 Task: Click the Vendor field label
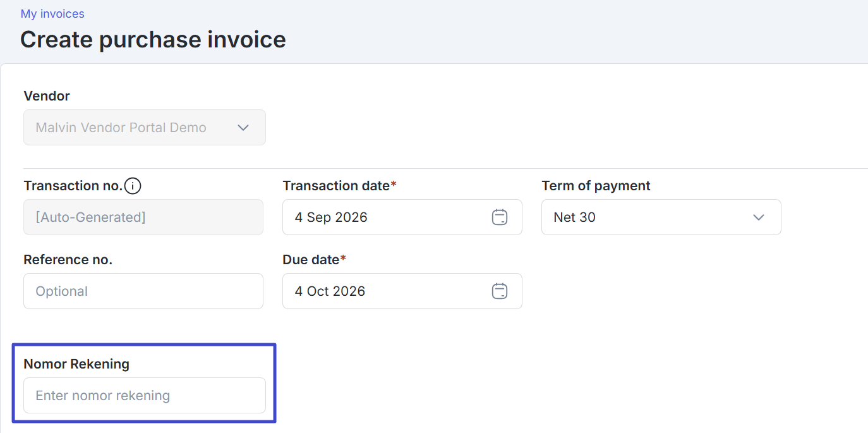coord(47,96)
